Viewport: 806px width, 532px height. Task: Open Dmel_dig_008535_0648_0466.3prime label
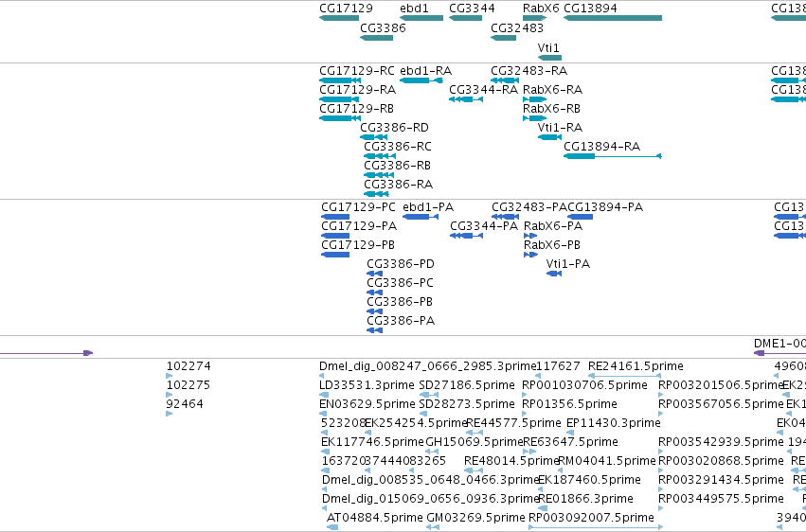[430, 481]
